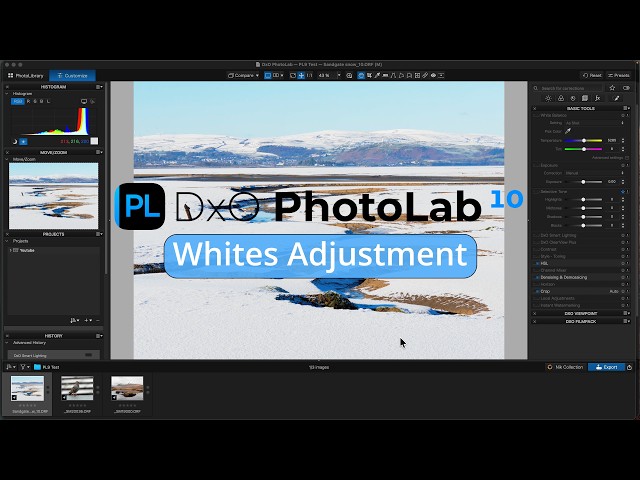Open the fx Effects tools tab

(x=598, y=98)
